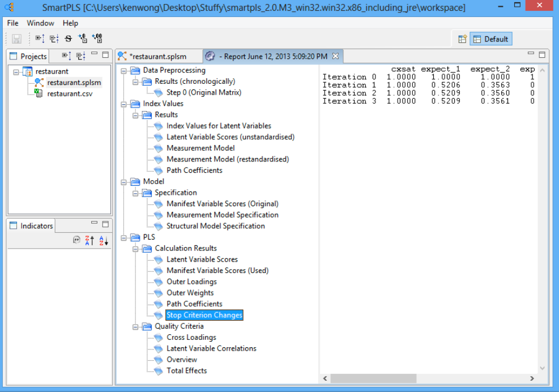The height and width of the screenshot is (392, 559).
Task: Collapse the restaurant project tree node
Action: 16,72
